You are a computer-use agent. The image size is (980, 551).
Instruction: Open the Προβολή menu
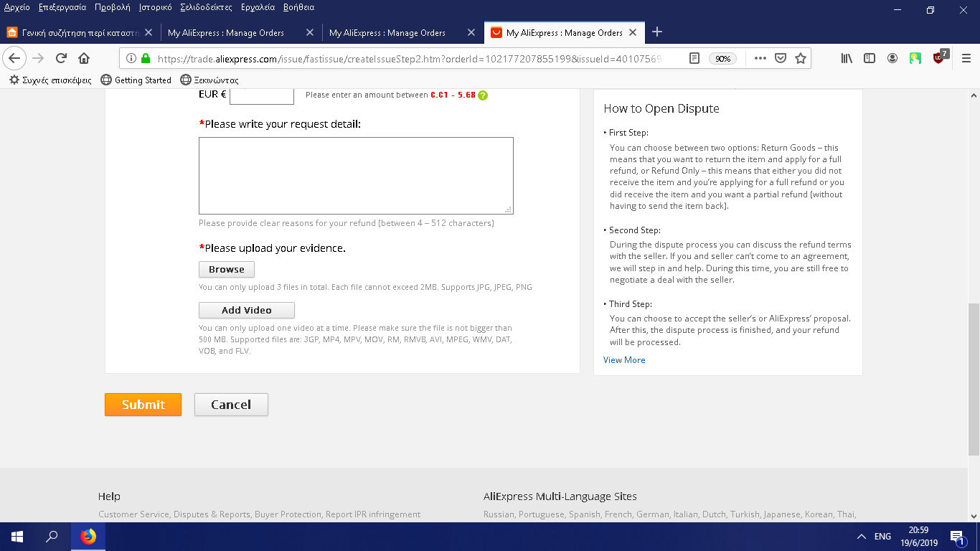pos(111,7)
